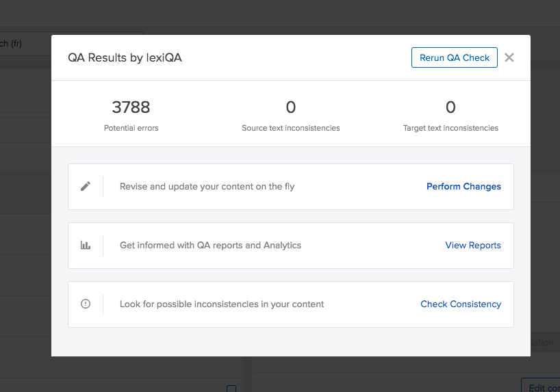Screen dimensions: 560x392
Task: Click the Source text inconsistencies label
Action: (291, 128)
